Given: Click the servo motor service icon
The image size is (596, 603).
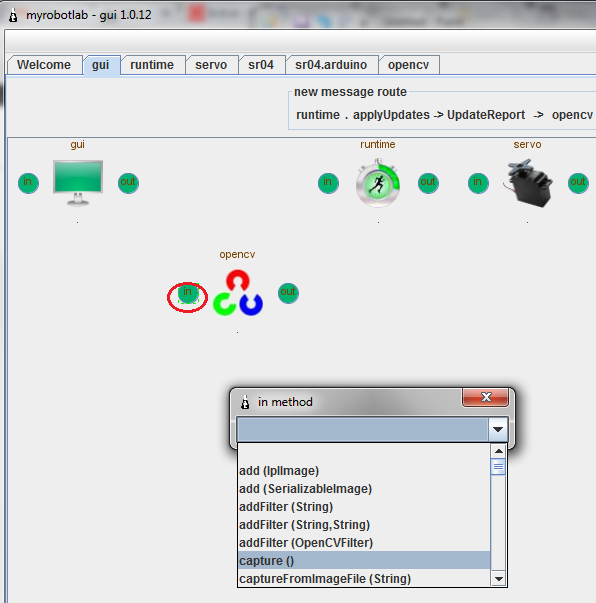Looking at the screenshot, I should pos(528,183).
